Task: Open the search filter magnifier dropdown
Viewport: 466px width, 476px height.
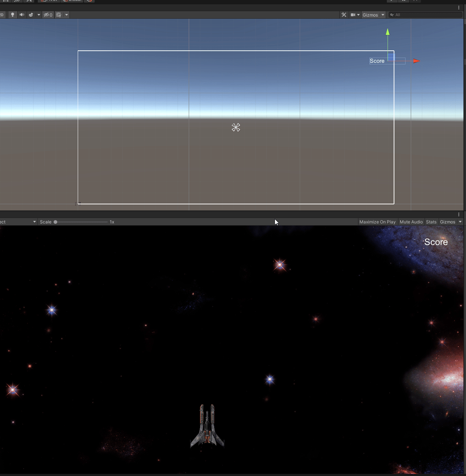Action: 392,15
